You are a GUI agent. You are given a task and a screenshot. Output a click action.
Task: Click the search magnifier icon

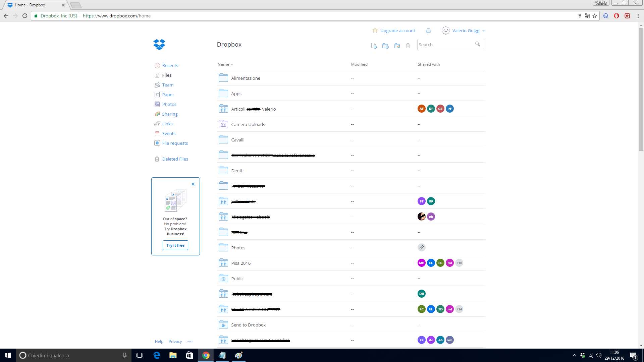coord(478,44)
